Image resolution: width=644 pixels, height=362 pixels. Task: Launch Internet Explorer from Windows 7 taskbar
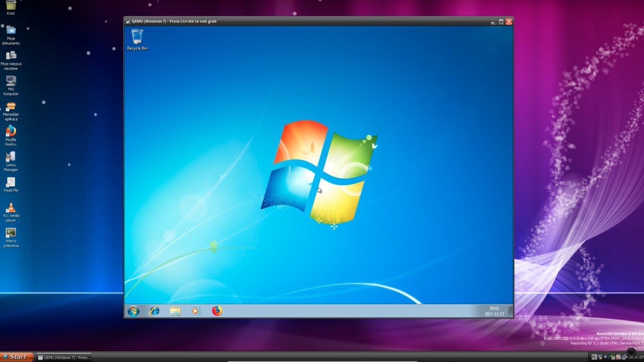point(154,311)
